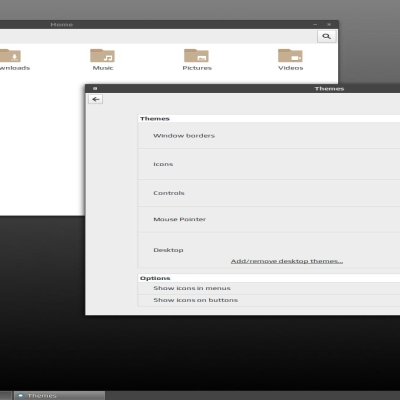Open the Pictures folder icon
This screenshot has width=400, height=400.
(196, 55)
